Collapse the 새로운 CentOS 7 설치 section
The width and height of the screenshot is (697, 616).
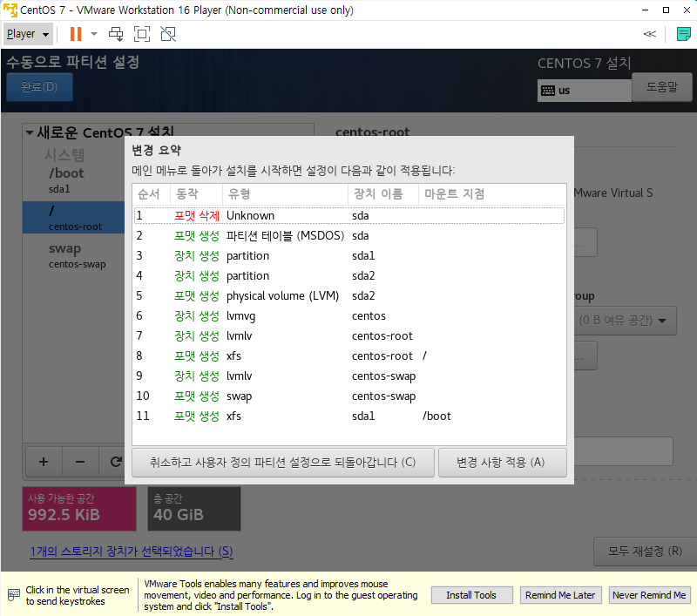(30, 132)
